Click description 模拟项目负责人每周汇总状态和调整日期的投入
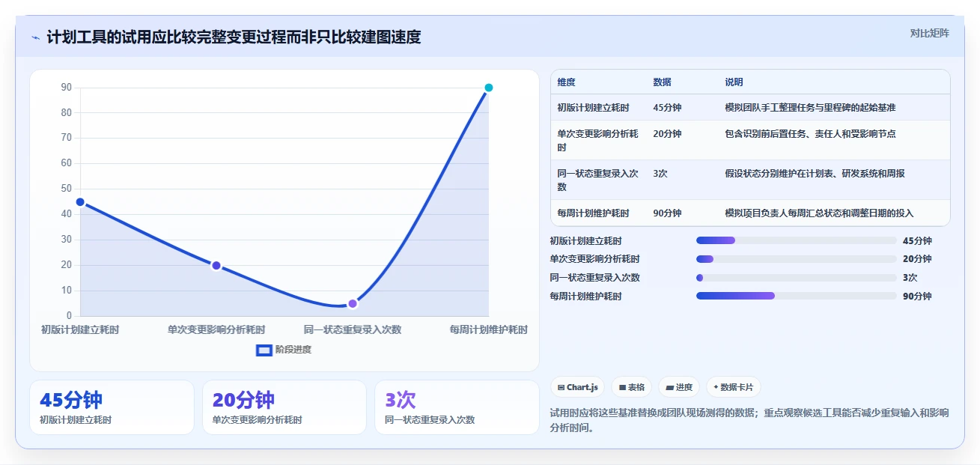 coord(819,213)
